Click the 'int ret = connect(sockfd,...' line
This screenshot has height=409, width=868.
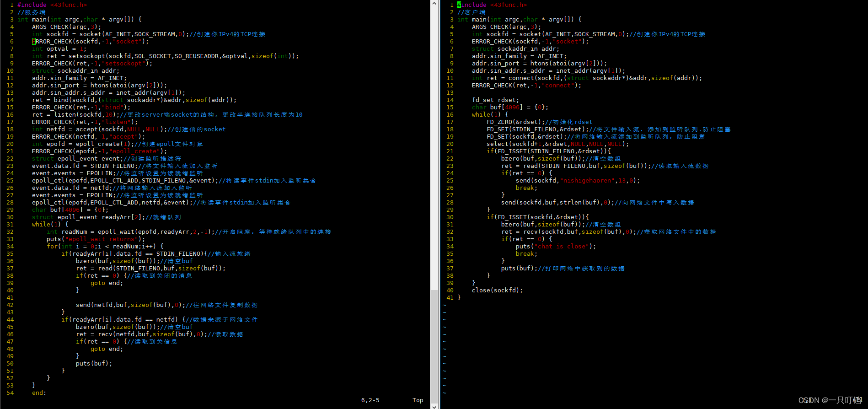587,78
